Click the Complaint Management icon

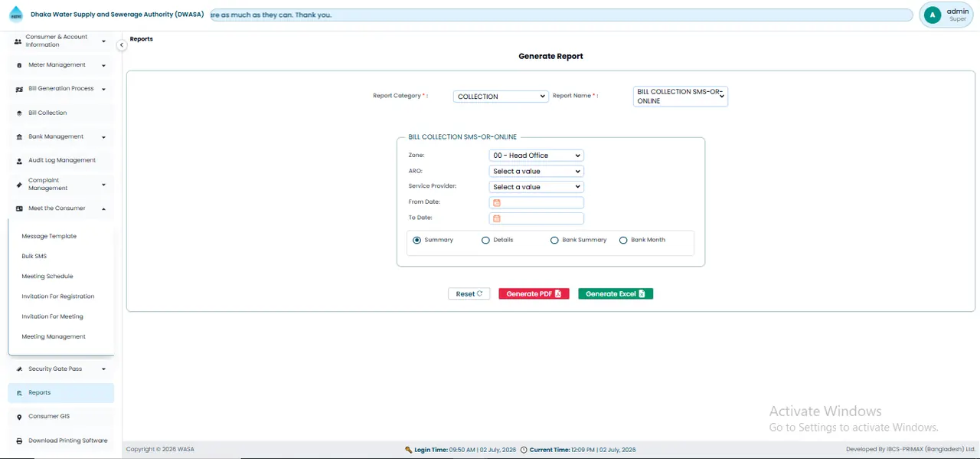pos(19,185)
